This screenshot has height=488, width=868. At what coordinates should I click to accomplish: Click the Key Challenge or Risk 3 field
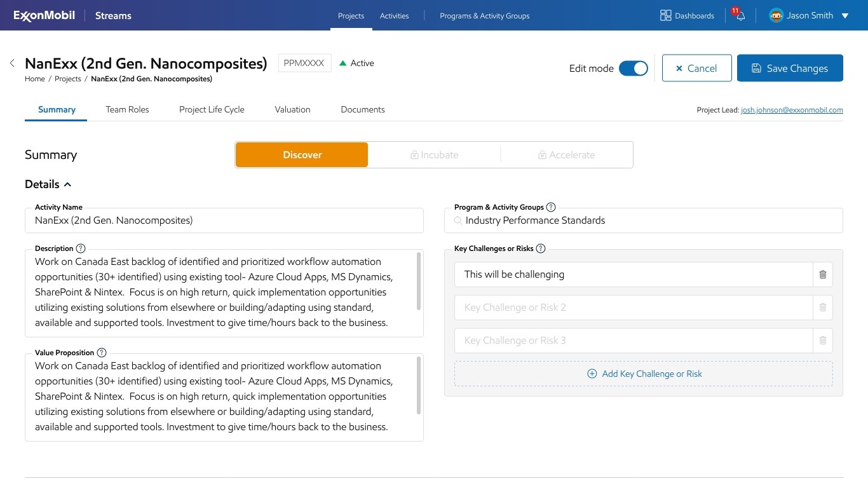(634, 341)
